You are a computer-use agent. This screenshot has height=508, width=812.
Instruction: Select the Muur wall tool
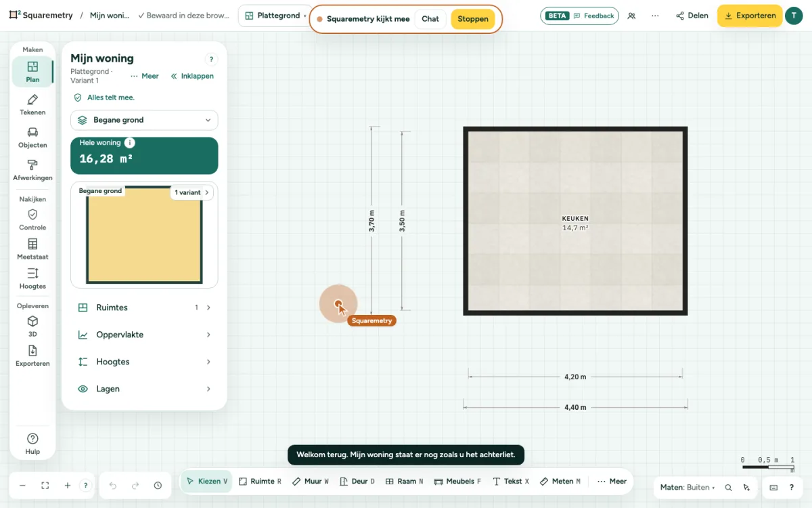pyautogui.click(x=311, y=482)
